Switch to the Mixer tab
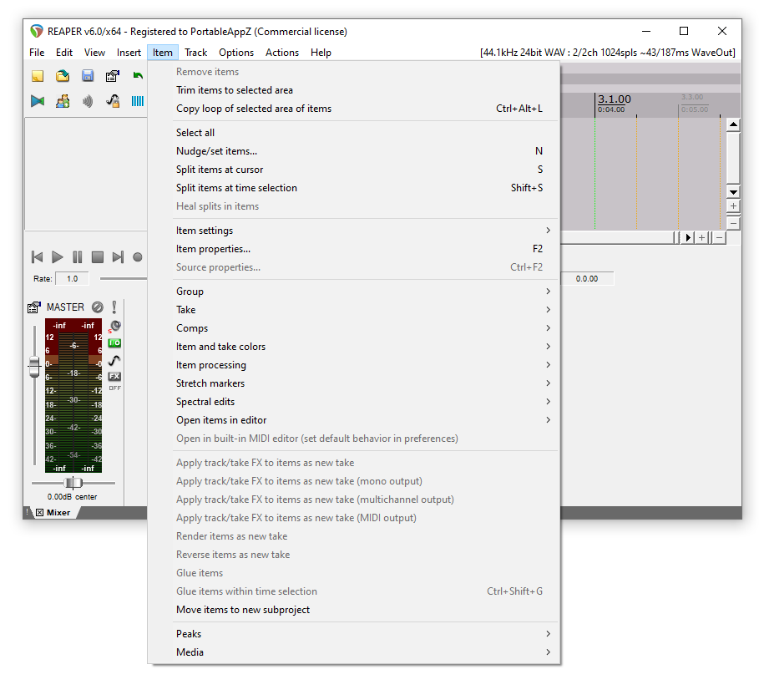 pos(58,513)
